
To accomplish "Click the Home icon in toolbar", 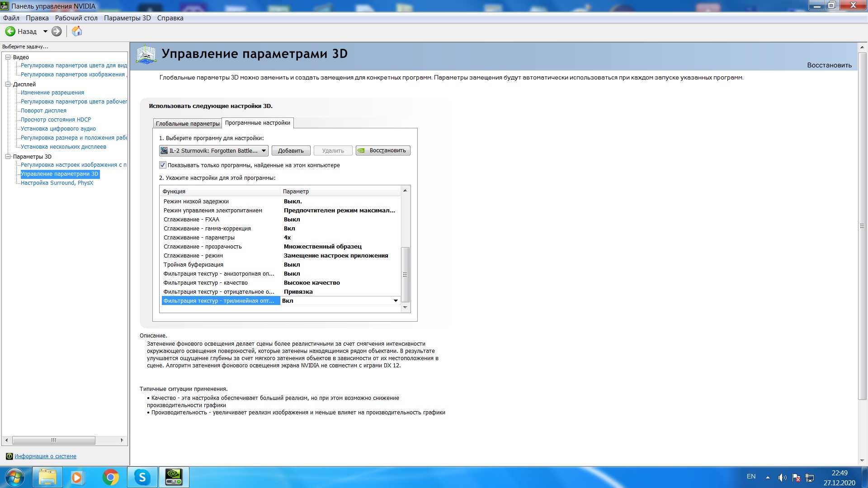I will coord(77,31).
